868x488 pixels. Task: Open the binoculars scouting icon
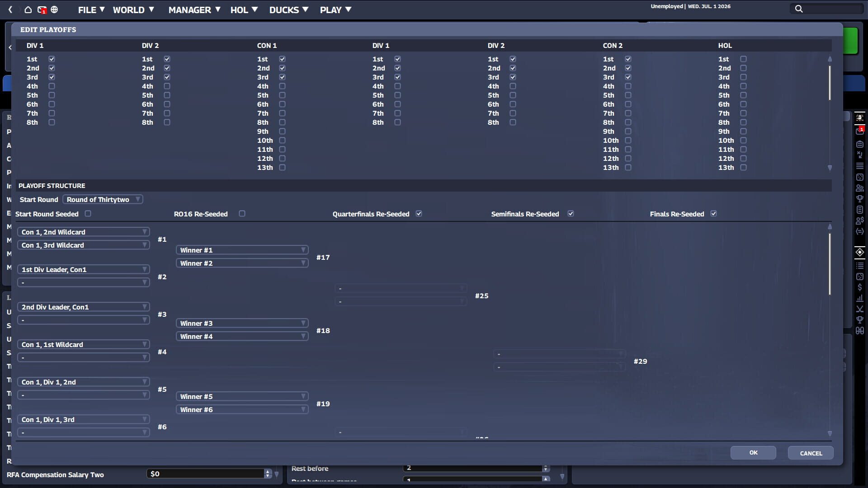860,331
